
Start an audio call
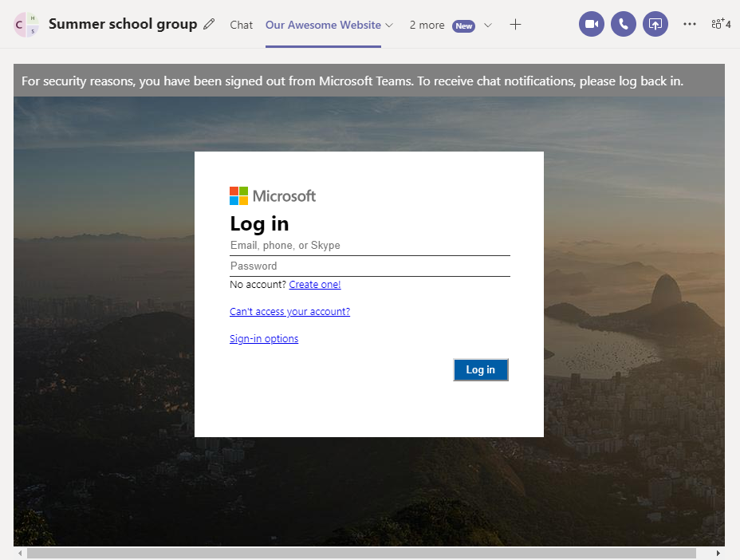click(x=623, y=24)
